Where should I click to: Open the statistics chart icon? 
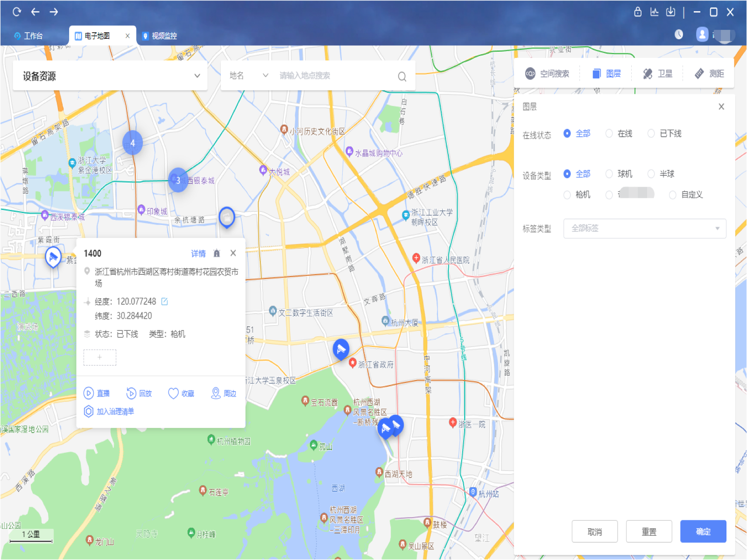655,12
